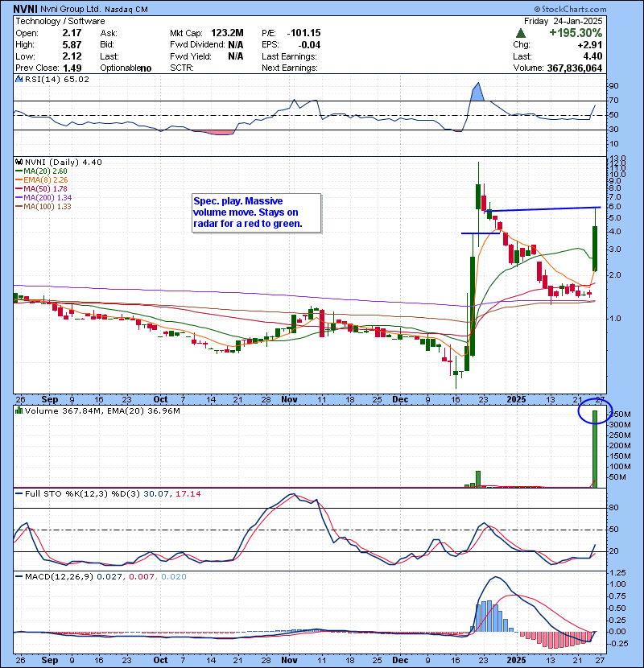Click the tallest green volume bar for Jan 24

[595, 448]
